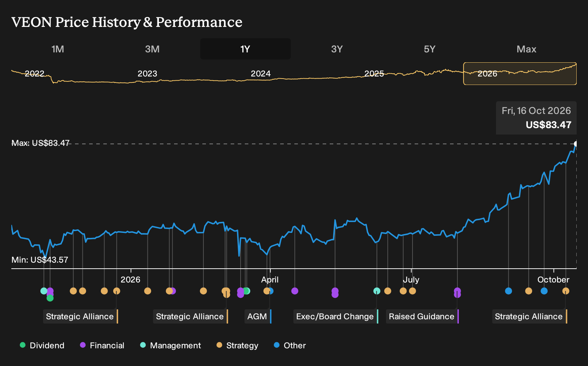Viewport: 588px width, 366px height.
Task: Select the 1Y range tab
Action: coord(245,49)
